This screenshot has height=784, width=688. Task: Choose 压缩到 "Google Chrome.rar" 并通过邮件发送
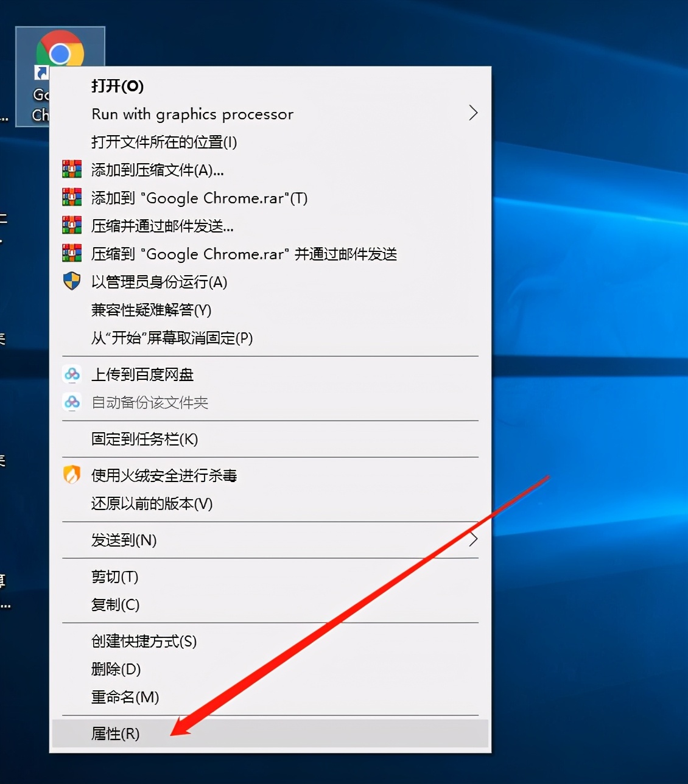coord(270,254)
